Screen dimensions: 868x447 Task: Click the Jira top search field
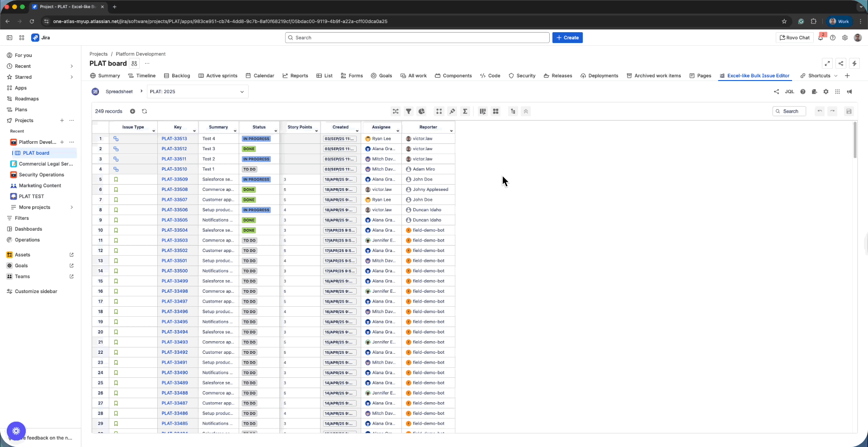click(417, 38)
